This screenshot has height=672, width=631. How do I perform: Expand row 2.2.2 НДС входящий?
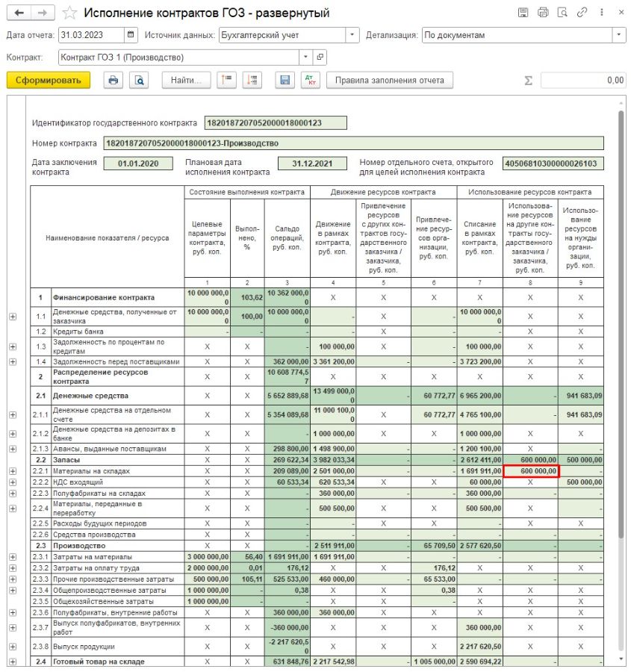13,482
